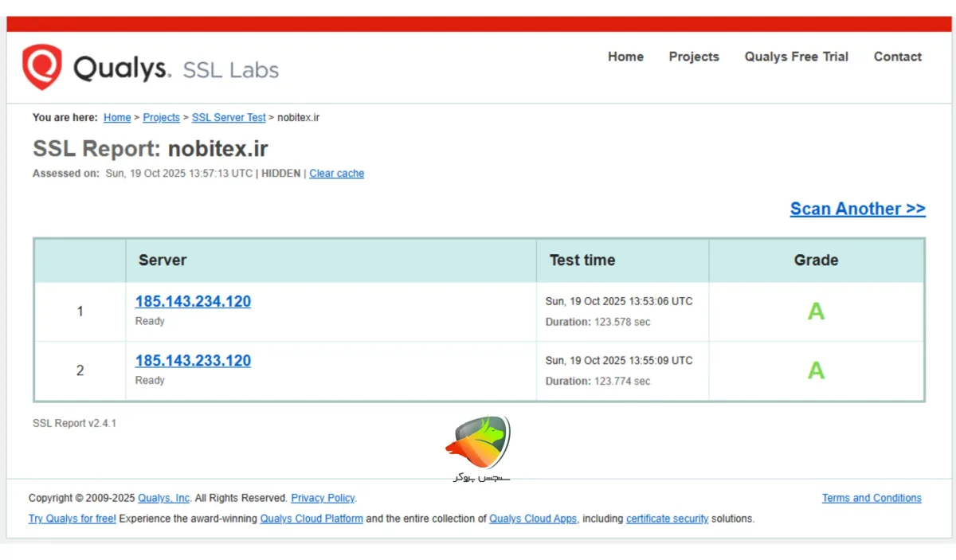The image size is (956, 560).
Task: Open Qualys Free Trial in header
Action: (797, 57)
